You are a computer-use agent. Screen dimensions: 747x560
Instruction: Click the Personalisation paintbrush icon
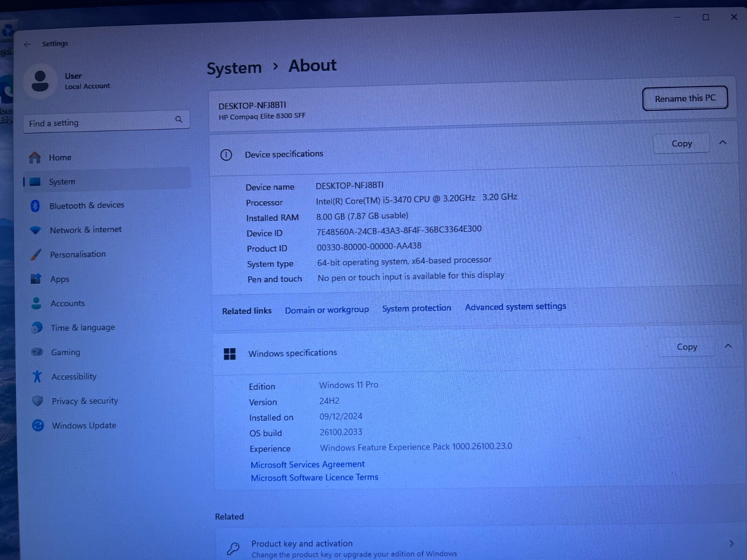pos(36,254)
